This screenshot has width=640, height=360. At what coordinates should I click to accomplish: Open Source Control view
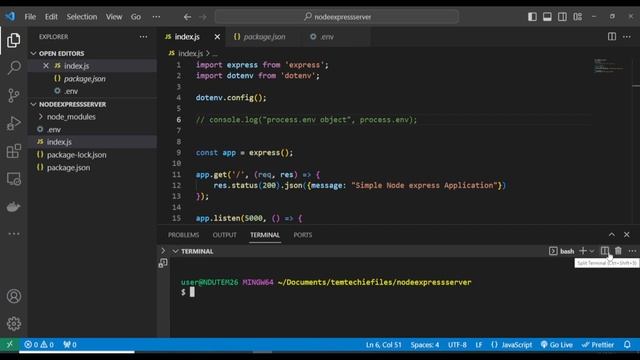(13, 96)
